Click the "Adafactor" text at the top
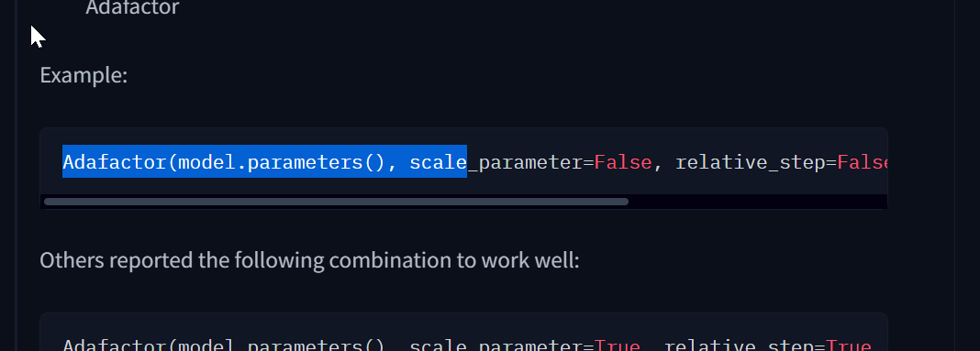 pyautogui.click(x=132, y=7)
